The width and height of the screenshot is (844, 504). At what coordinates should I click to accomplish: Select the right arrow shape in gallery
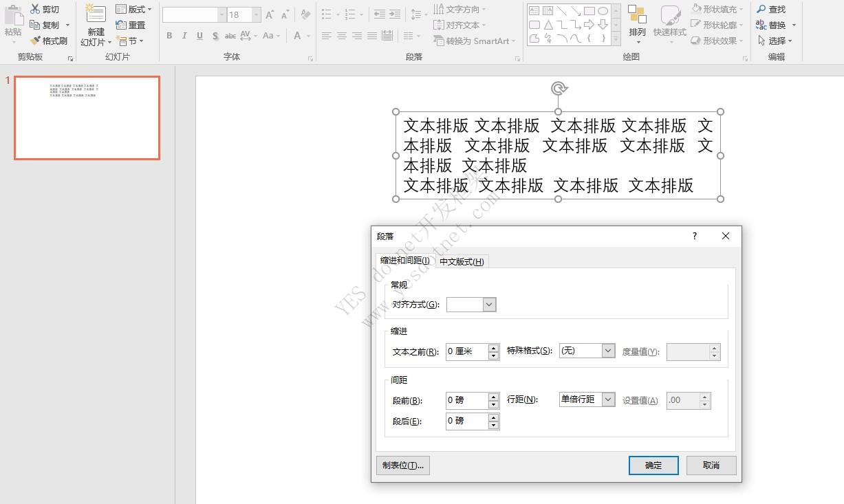coord(589,25)
